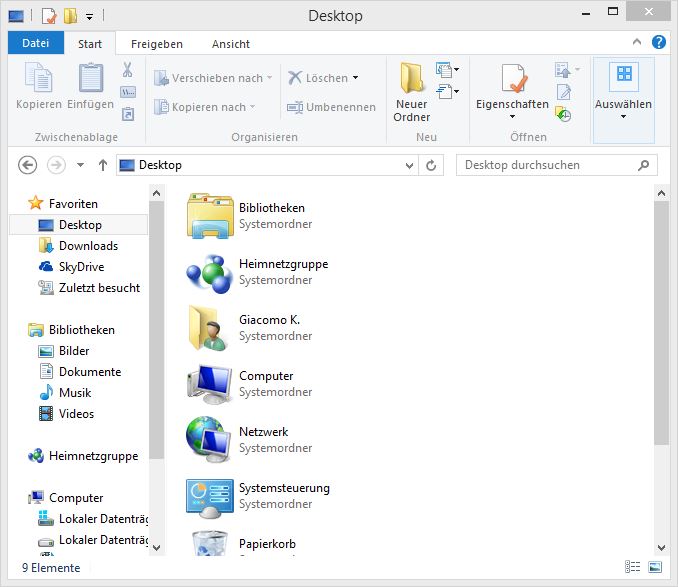Viewport: 678px width, 587px height.
Task: Open the Freigeben ribbon tab
Action: coord(156,44)
